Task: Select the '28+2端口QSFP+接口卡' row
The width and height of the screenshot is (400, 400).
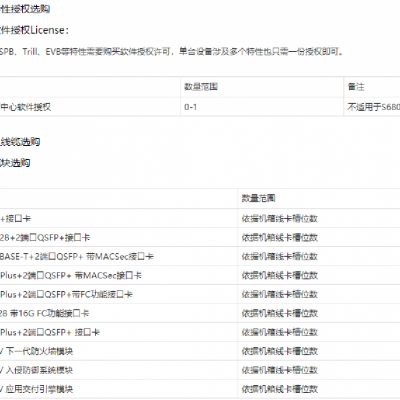Action: point(45,238)
